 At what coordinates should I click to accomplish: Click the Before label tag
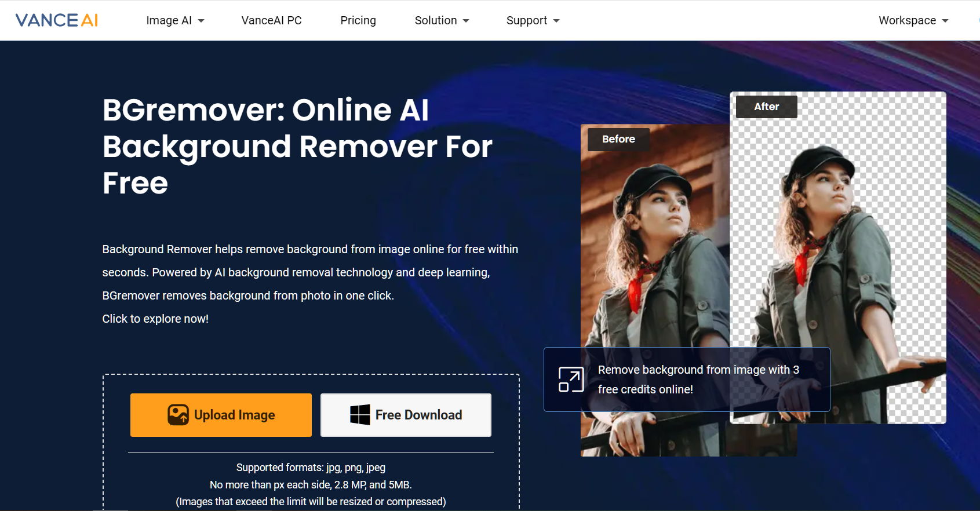tap(618, 139)
